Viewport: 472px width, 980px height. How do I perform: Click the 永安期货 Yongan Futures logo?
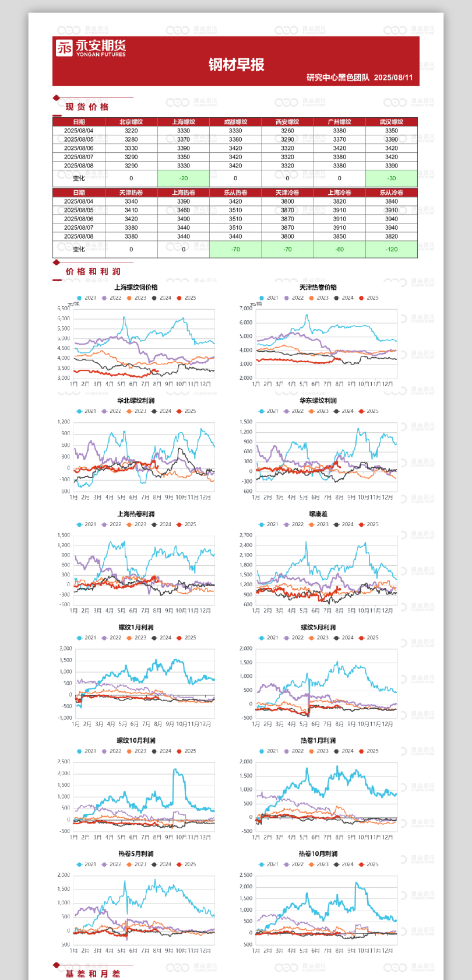91,48
